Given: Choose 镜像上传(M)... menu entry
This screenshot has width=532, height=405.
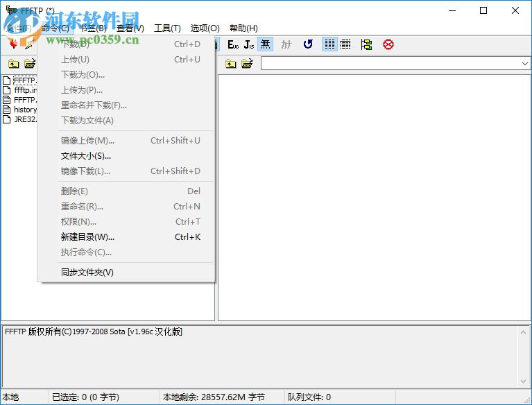Looking at the screenshot, I should pyautogui.click(x=126, y=140).
